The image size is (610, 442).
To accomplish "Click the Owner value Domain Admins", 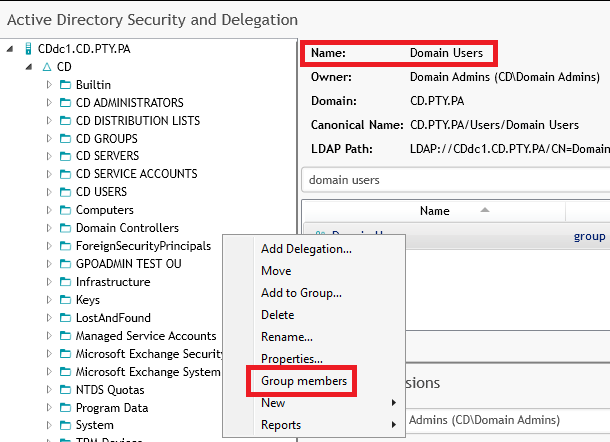I will coord(505,77).
